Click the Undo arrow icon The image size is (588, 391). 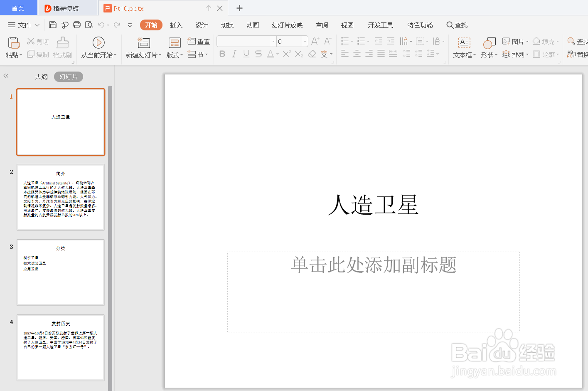click(101, 25)
